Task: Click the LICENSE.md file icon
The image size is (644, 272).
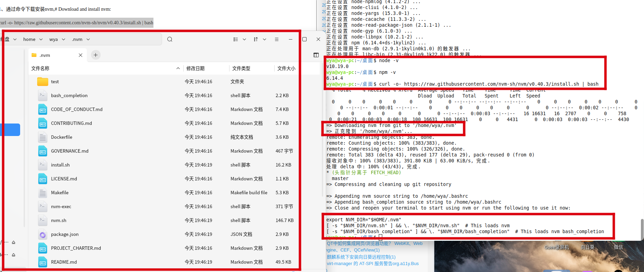Action: point(43,179)
